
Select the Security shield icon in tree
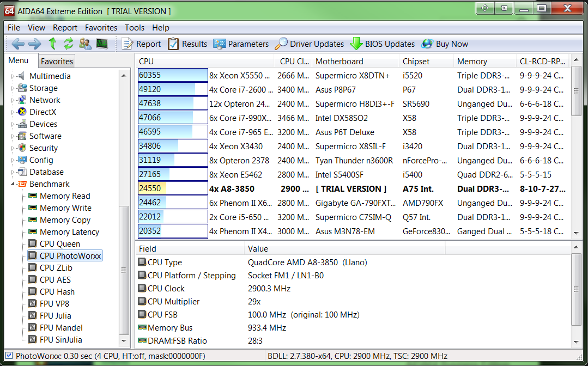22,148
